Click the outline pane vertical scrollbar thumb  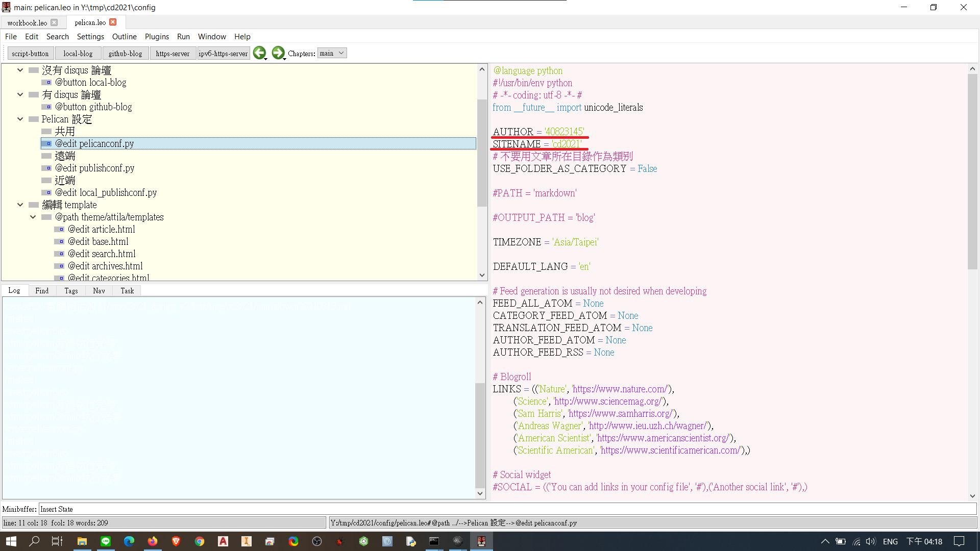[482, 153]
